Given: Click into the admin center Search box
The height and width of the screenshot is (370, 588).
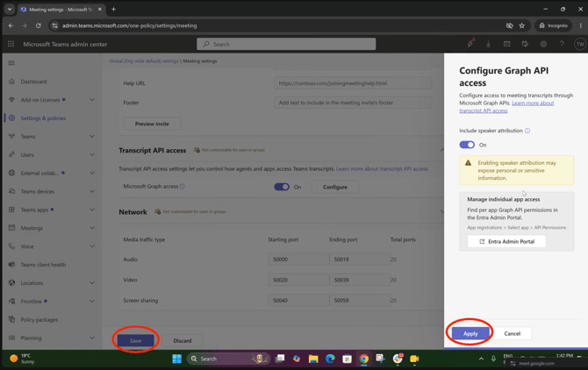Looking at the screenshot, I should [286, 44].
